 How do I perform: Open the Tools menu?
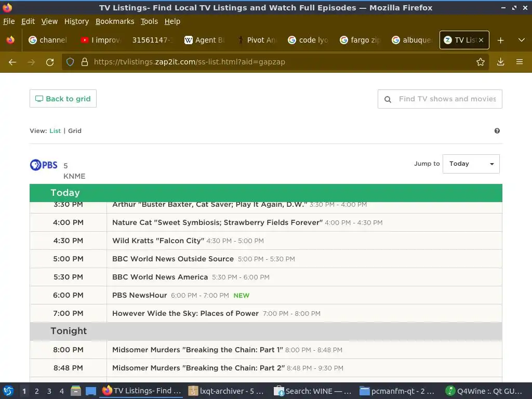149,21
